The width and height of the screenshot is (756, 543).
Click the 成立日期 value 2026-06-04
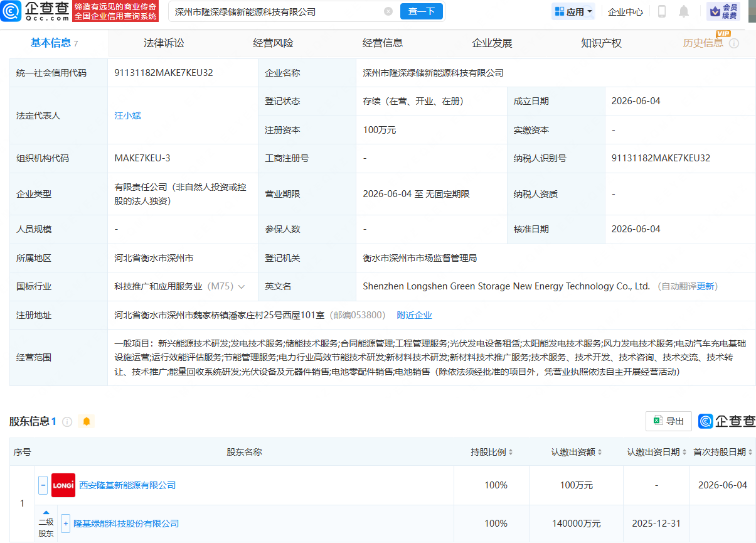click(x=636, y=101)
